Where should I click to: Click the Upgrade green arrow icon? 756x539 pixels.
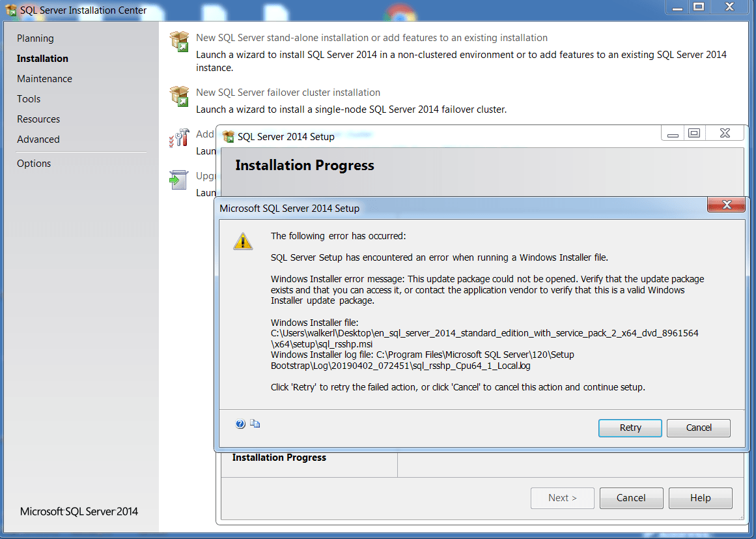click(x=178, y=180)
